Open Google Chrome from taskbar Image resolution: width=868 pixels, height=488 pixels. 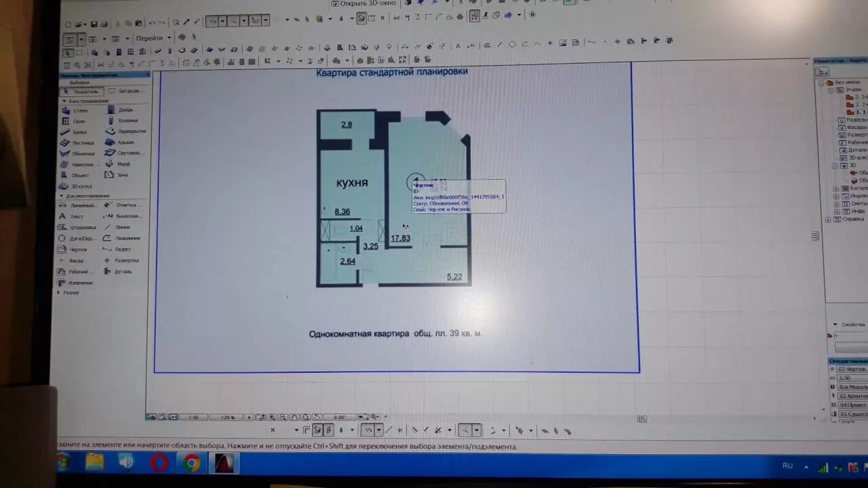pos(192,464)
